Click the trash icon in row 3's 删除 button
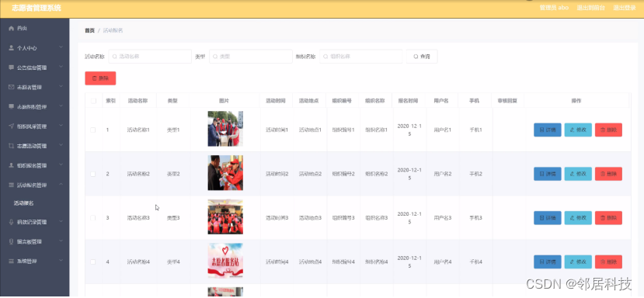This screenshot has width=644, height=298. pos(603,218)
